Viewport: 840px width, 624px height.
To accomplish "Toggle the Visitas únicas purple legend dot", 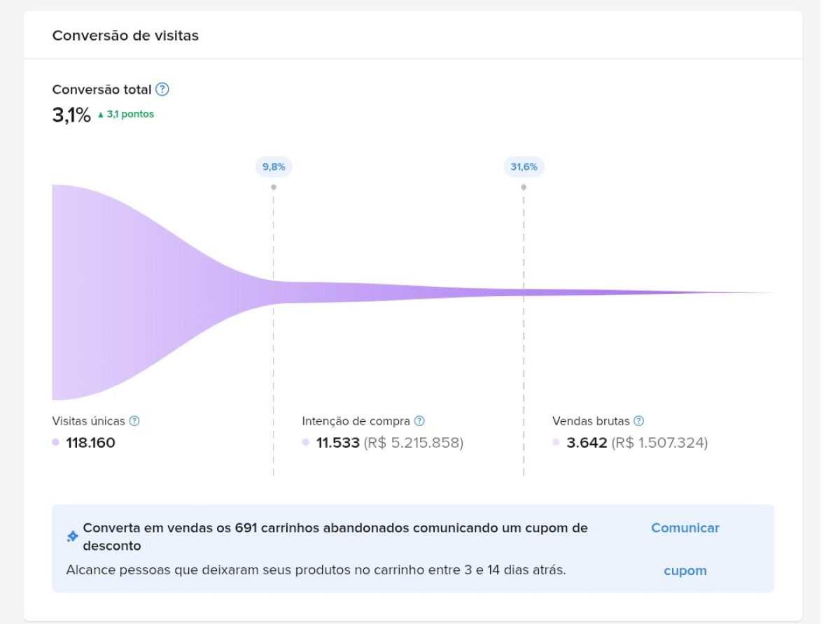I will tap(55, 443).
